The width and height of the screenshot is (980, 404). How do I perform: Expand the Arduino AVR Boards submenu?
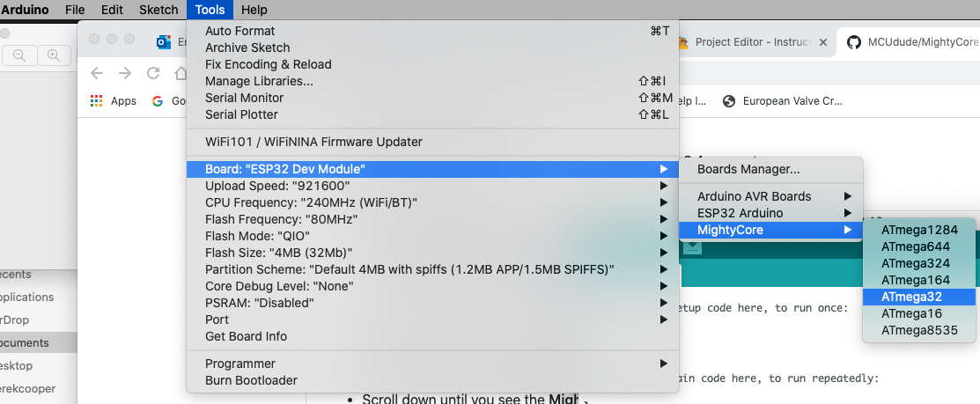tap(771, 196)
